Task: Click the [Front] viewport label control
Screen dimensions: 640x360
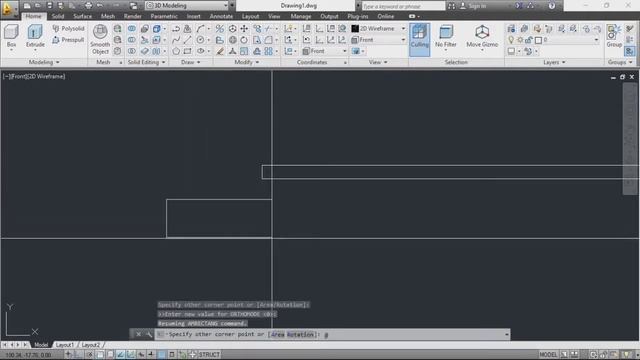Action: (19, 76)
